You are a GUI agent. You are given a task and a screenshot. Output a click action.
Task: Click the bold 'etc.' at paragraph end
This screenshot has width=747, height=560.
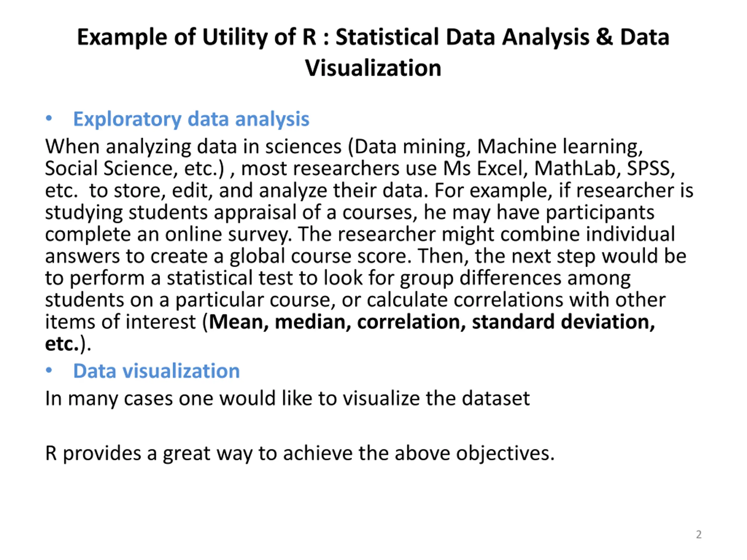tap(62, 344)
